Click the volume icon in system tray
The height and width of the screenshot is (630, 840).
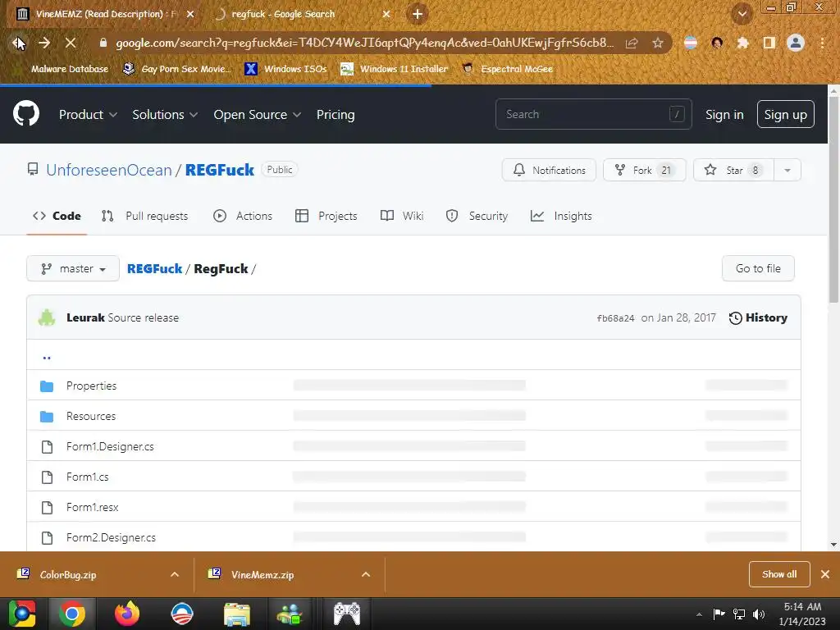click(x=759, y=614)
